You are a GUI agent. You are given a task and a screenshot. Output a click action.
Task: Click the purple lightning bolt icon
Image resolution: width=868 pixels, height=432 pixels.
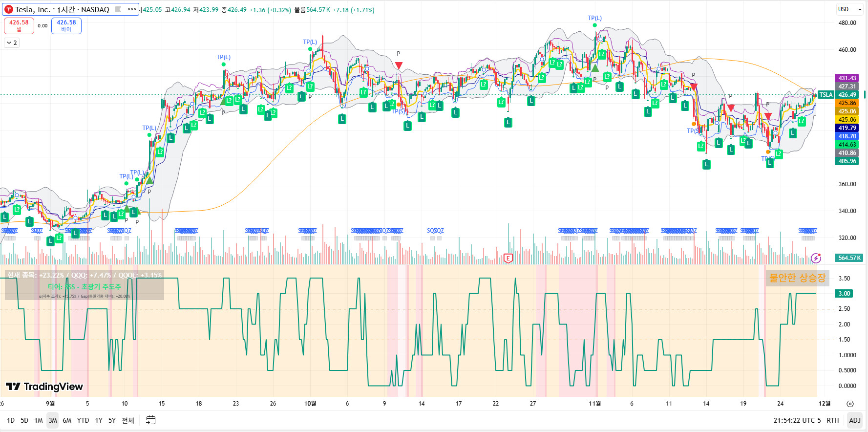click(x=816, y=258)
